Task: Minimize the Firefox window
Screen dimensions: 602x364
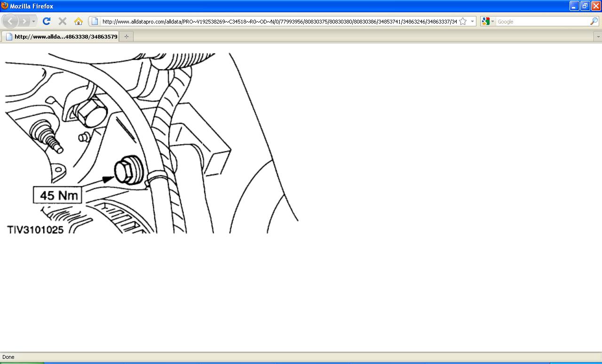Action: tap(574, 6)
